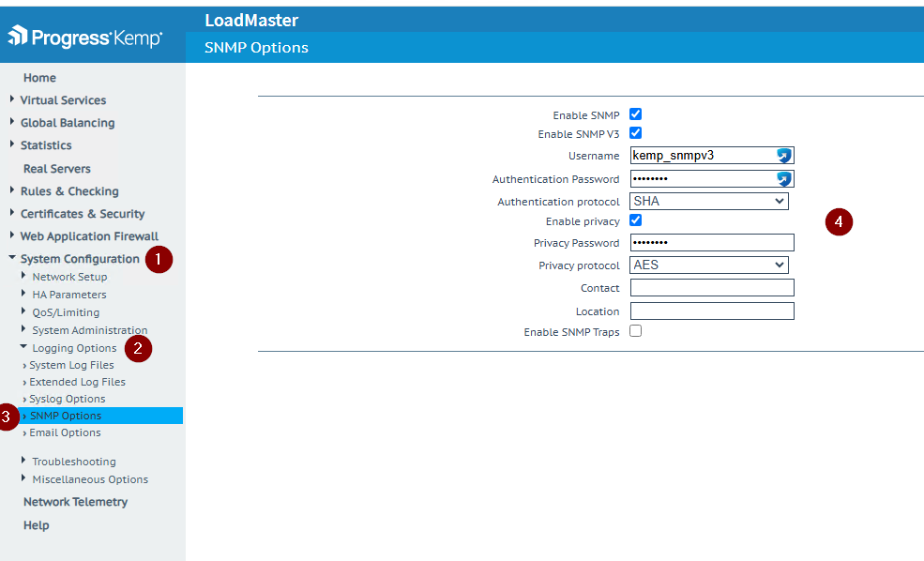The width and height of the screenshot is (924, 561).
Task: Click the Network Setup label
Action: point(69,277)
